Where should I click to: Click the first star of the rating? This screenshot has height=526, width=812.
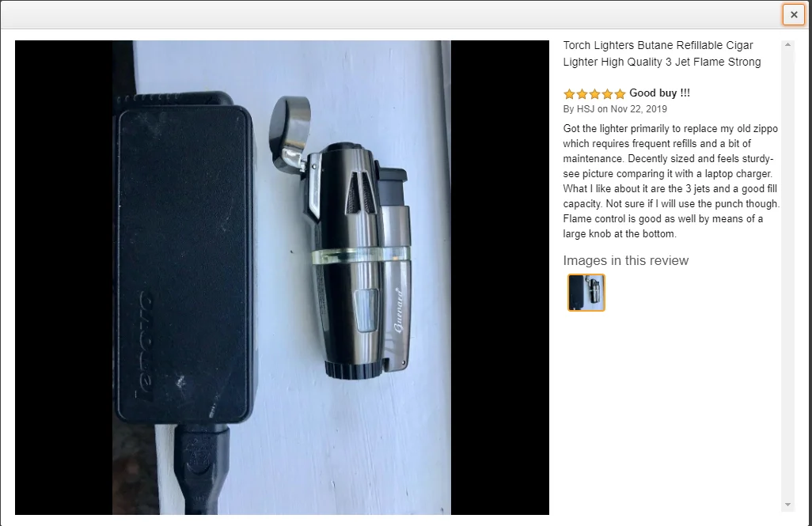569,93
